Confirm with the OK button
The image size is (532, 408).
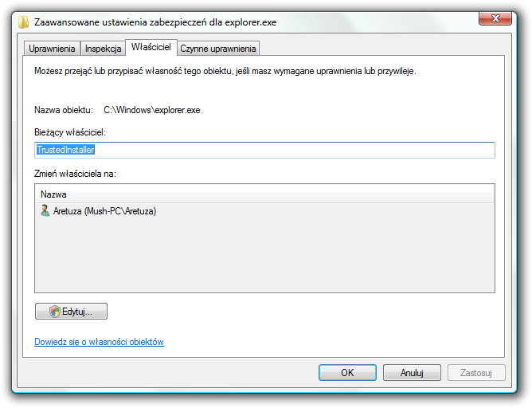pos(347,373)
